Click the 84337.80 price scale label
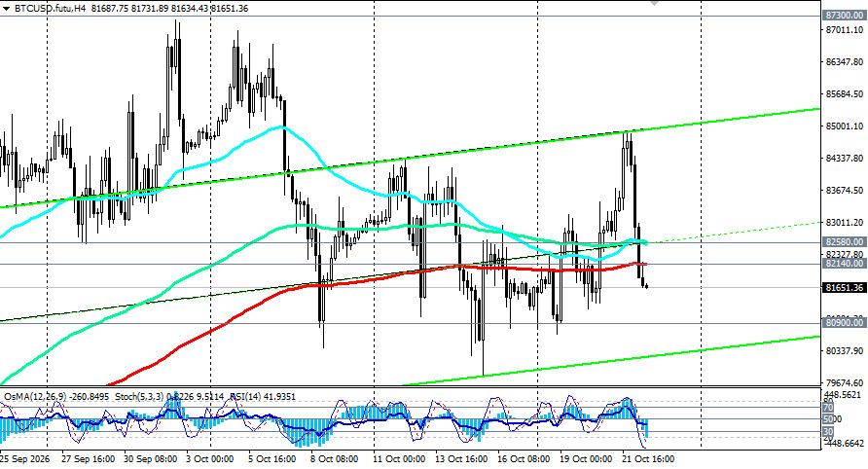868x469 pixels. [845, 159]
